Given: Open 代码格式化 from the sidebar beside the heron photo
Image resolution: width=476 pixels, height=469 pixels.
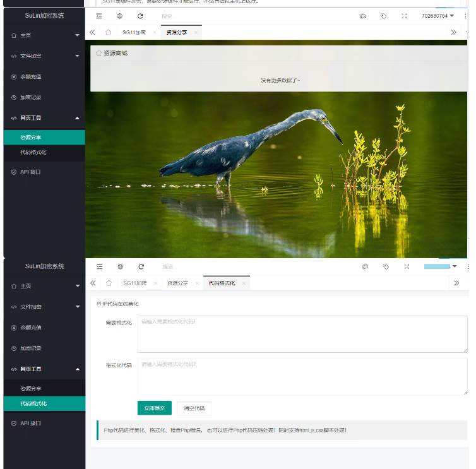Looking at the screenshot, I should point(33,152).
